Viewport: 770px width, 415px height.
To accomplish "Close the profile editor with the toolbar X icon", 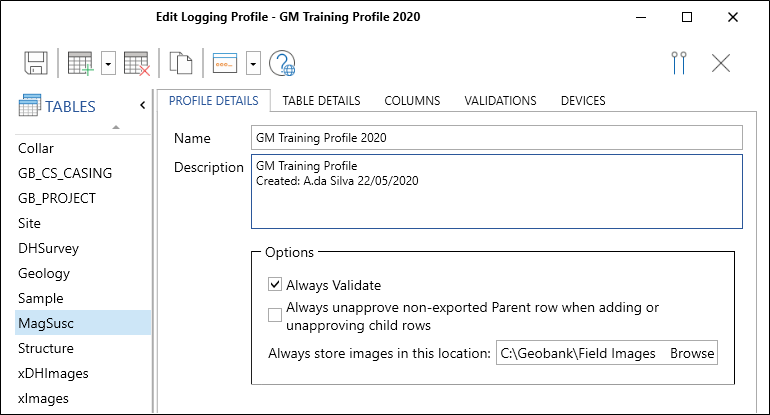I will point(721,63).
